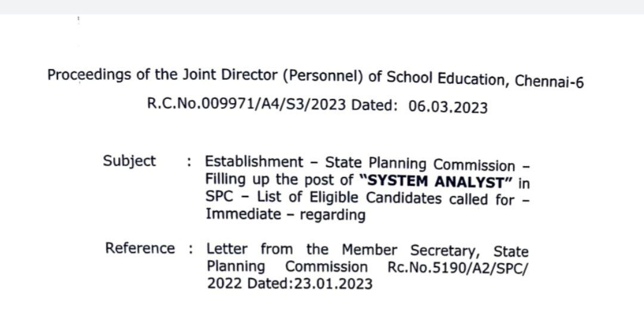Click the 'Subject' label
Viewport: 644px width, 312px height.
129,161
